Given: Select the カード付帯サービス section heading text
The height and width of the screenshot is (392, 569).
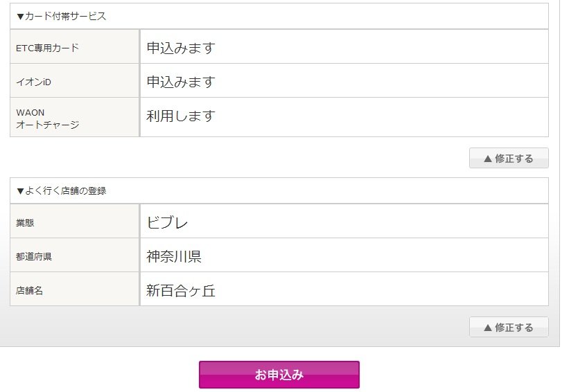Looking at the screenshot, I should [x=65, y=17].
